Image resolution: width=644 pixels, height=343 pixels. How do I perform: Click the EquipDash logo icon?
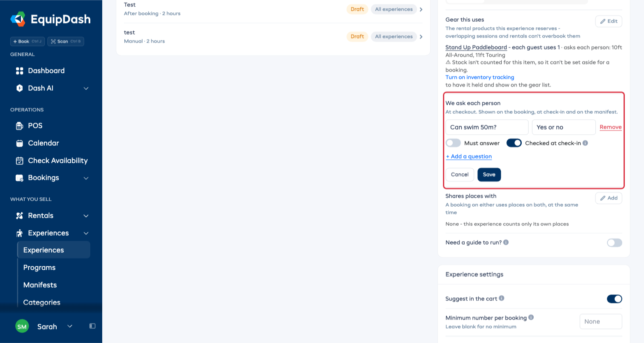coord(18,19)
